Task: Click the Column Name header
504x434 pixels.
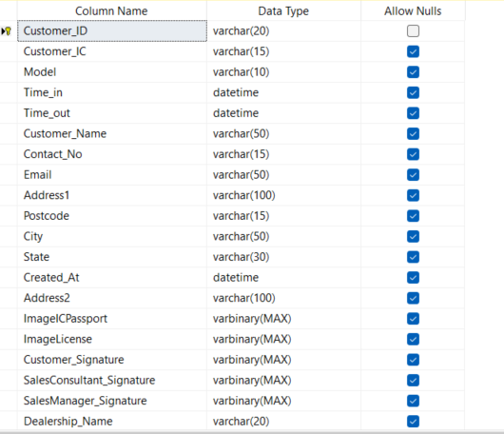Action: [x=112, y=11]
